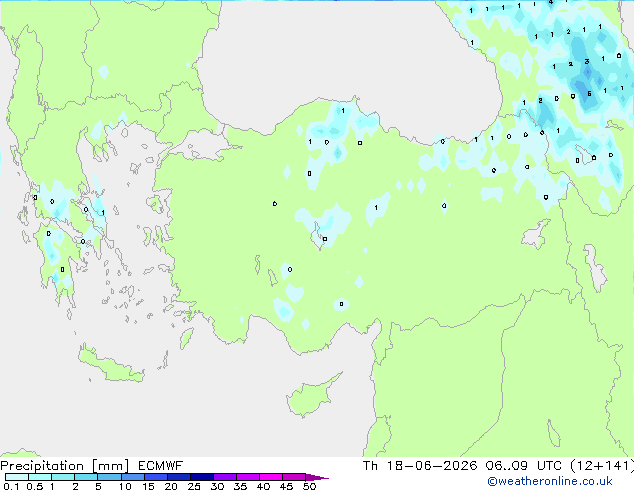The height and width of the screenshot is (490, 634).
Task: Click the legend value label 10
Action: [x=125, y=486]
